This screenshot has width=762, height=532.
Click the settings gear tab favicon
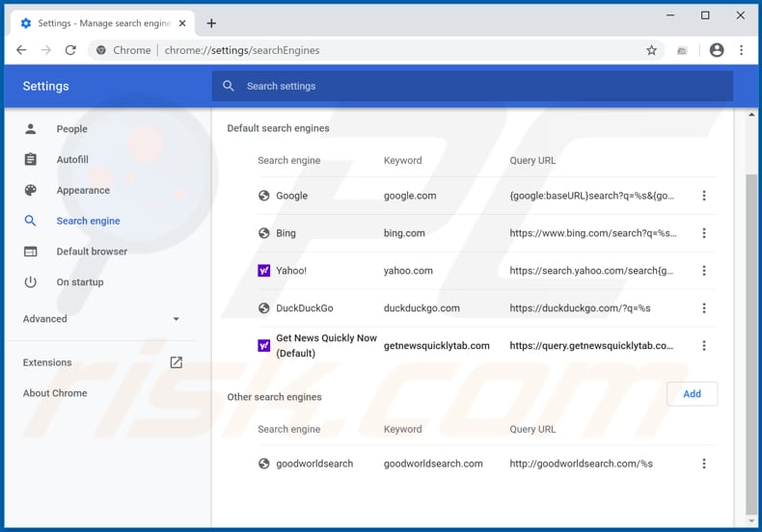(26, 23)
